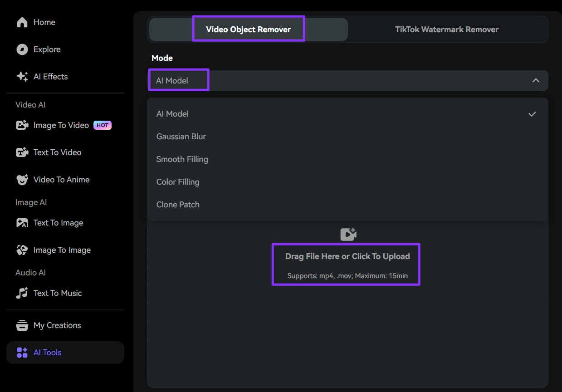The image size is (562, 392).
Task: Click the Image To Image icon
Action: (22, 250)
